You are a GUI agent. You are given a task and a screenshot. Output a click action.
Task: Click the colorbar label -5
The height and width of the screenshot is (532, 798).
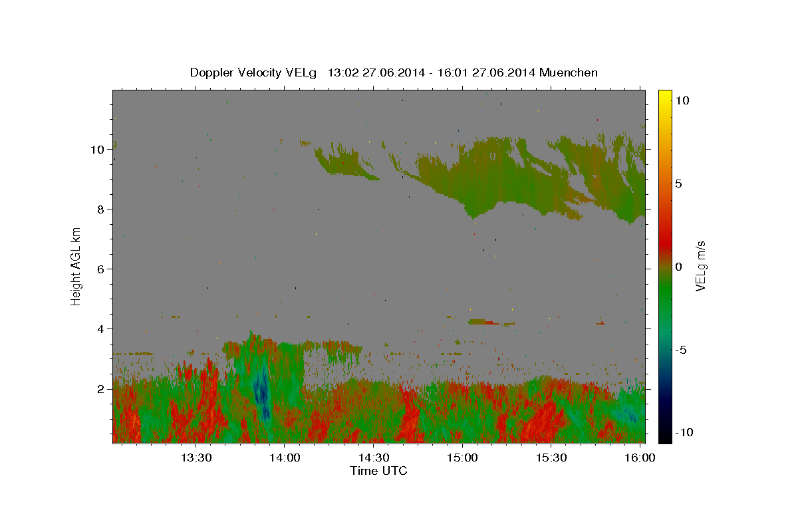point(681,350)
